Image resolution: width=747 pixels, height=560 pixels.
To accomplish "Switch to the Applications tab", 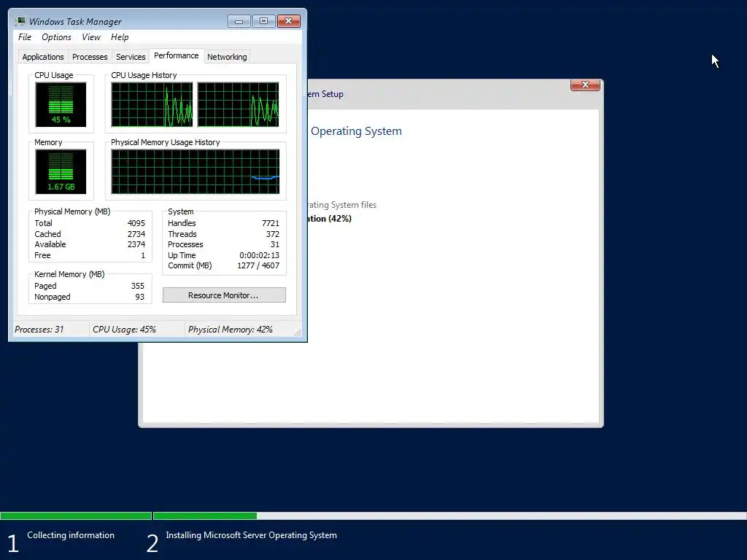I will coord(43,57).
